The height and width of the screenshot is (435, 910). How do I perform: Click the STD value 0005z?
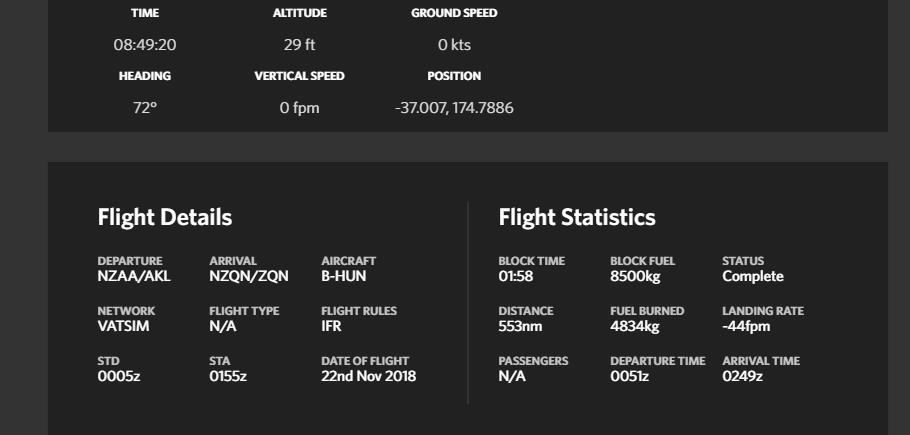pyautogui.click(x=116, y=377)
